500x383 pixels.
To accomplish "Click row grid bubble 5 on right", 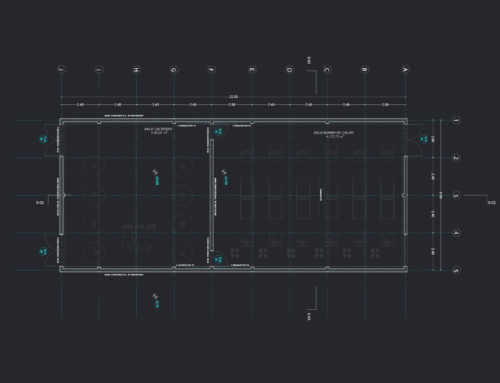I will [456, 270].
